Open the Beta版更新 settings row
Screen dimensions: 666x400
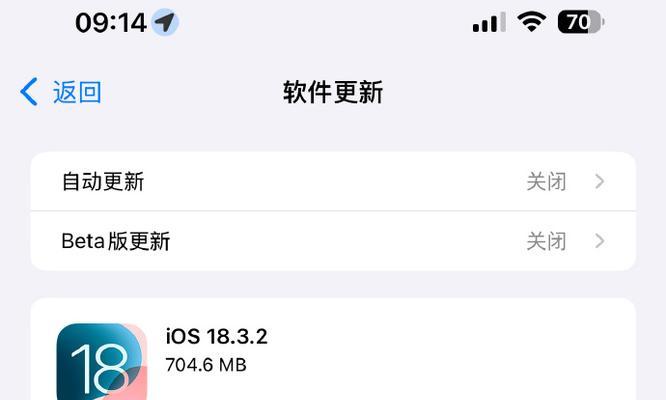pyautogui.click(x=333, y=241)
